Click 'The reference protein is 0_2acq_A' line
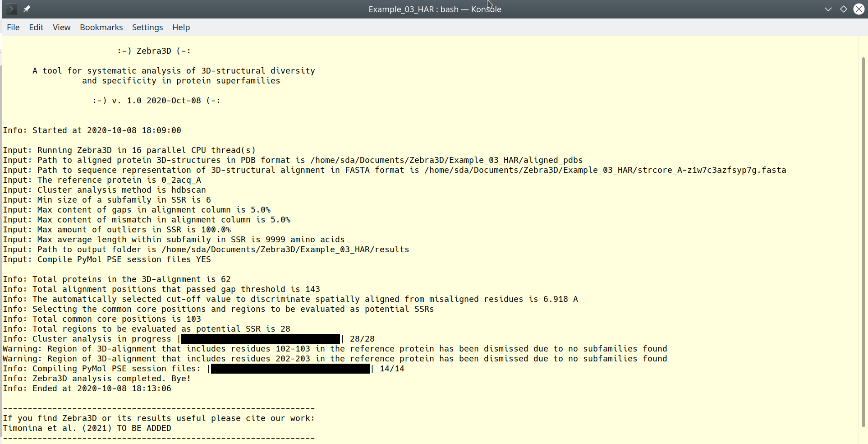 click(x=102, y=180)
